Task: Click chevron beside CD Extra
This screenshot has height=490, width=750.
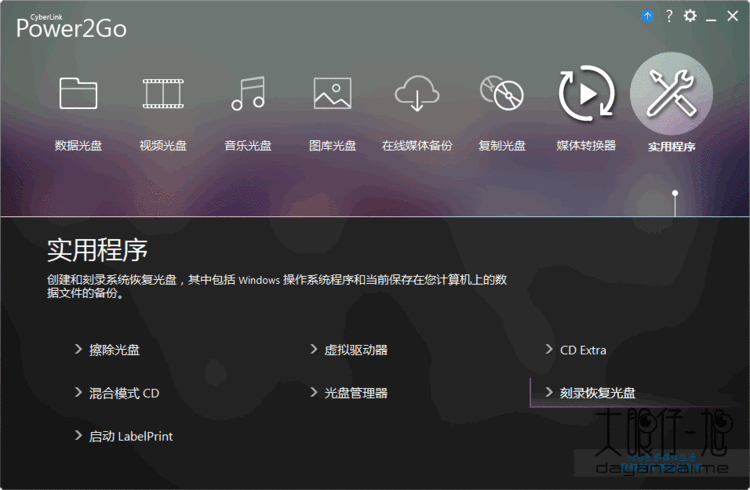Action: pyautogui.click(x=549, y=349)
